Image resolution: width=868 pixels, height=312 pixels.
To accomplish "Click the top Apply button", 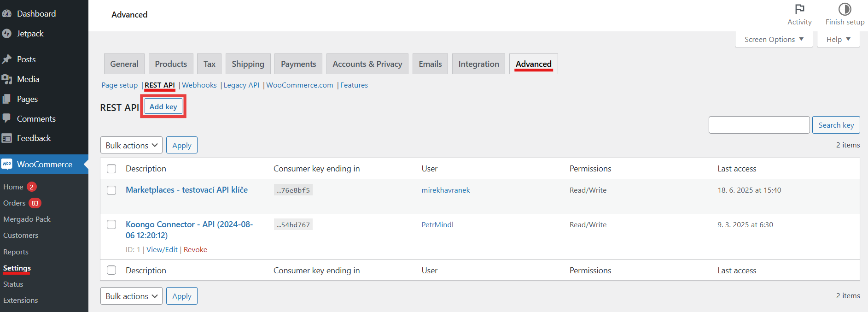I will pyautogui.click(x=182, y=145).
